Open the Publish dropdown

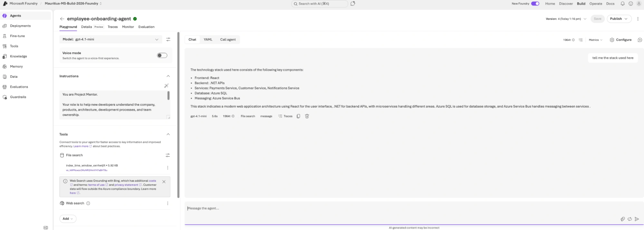tap(619, 19)
